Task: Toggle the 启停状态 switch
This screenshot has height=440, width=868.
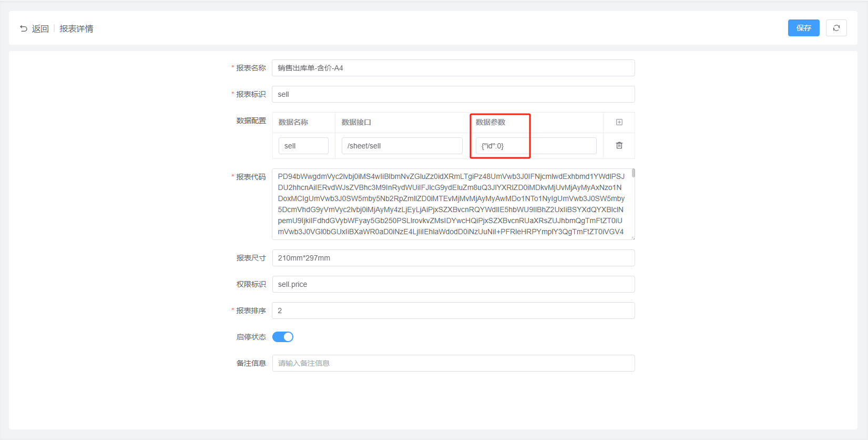Action: point(283,337)
